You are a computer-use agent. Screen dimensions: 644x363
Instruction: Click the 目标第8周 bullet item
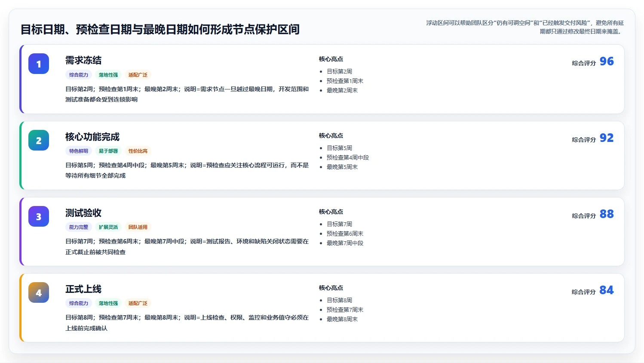pyautogui.click(x=339, y=300)
